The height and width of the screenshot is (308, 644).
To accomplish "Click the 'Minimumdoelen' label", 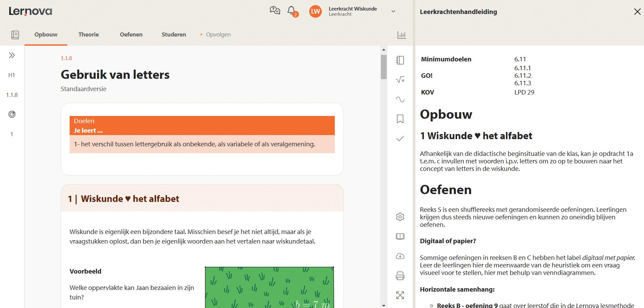I will 446,59.
